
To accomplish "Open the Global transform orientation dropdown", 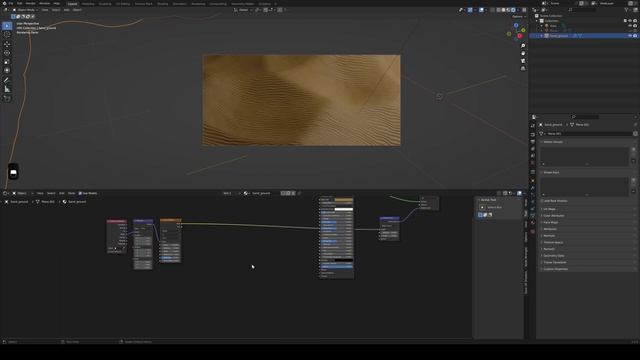I will point(244,10).
